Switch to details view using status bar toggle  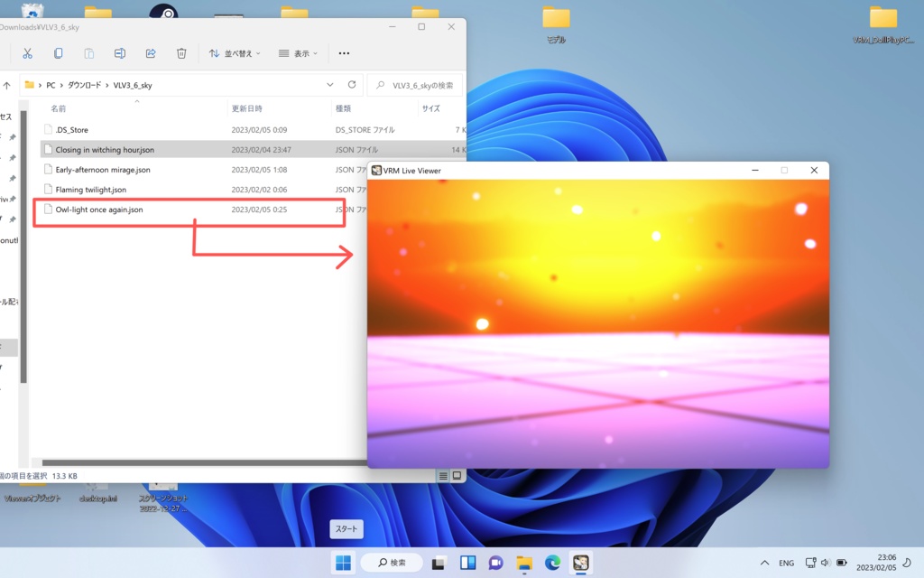click(443, 475)
